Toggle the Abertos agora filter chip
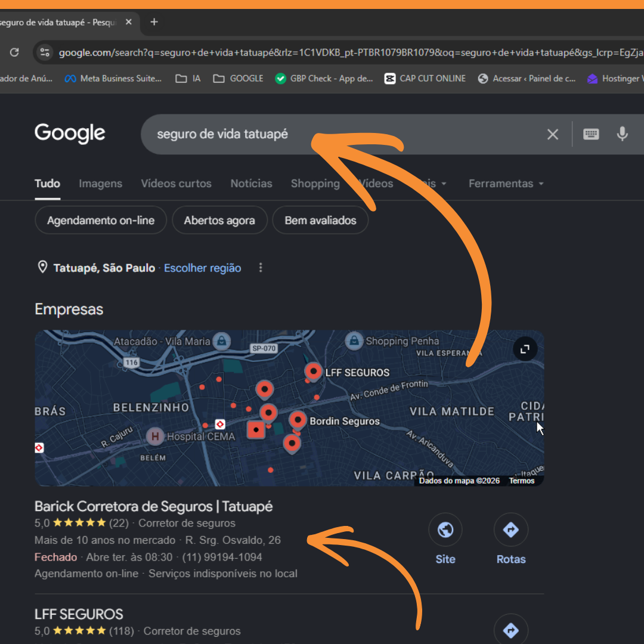644x644 pixels. [x=219, y=221]
